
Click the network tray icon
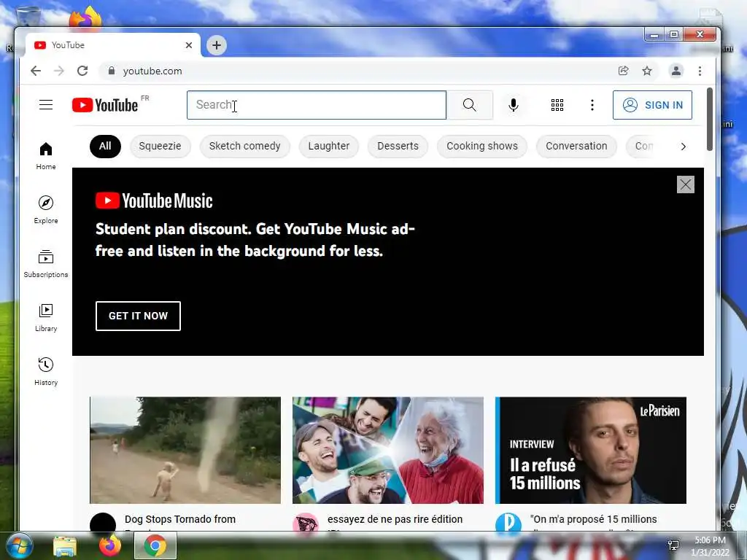[x=673, y=545]
